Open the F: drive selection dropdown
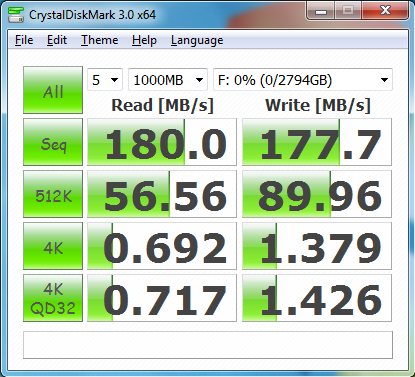Image resolution: width=415 pixels, height=377 pixels. click(x=303, y=80)
